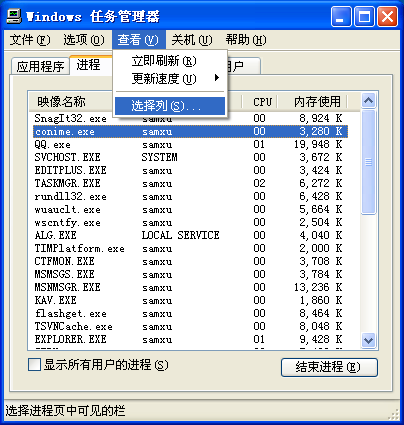404x425 pixels.
Task: Close the Task Manager window
Action: click(x=387, y=17)
